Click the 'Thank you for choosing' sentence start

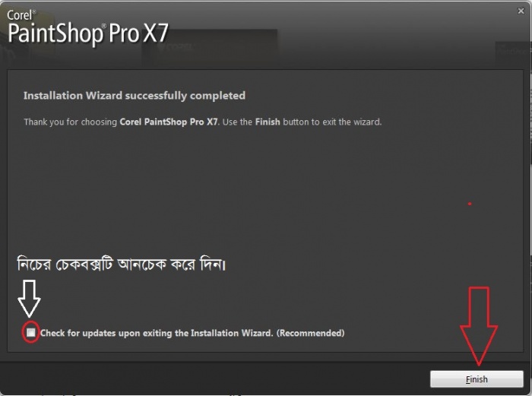click(70, 122)
